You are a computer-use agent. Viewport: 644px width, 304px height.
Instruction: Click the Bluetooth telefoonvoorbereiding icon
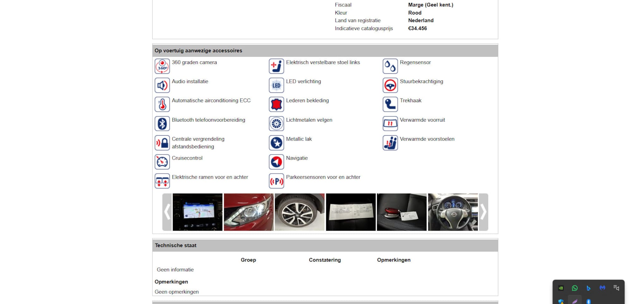tap(162, 123)
